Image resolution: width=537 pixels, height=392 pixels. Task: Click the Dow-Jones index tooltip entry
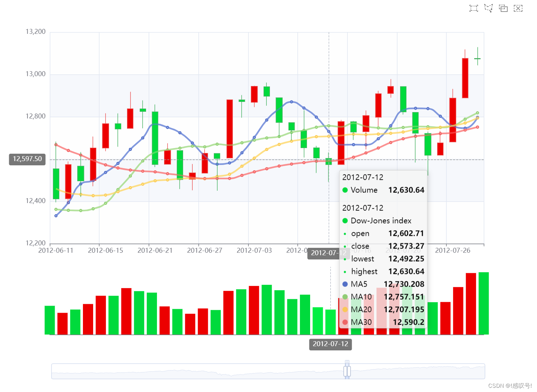(x=377, y=221)
